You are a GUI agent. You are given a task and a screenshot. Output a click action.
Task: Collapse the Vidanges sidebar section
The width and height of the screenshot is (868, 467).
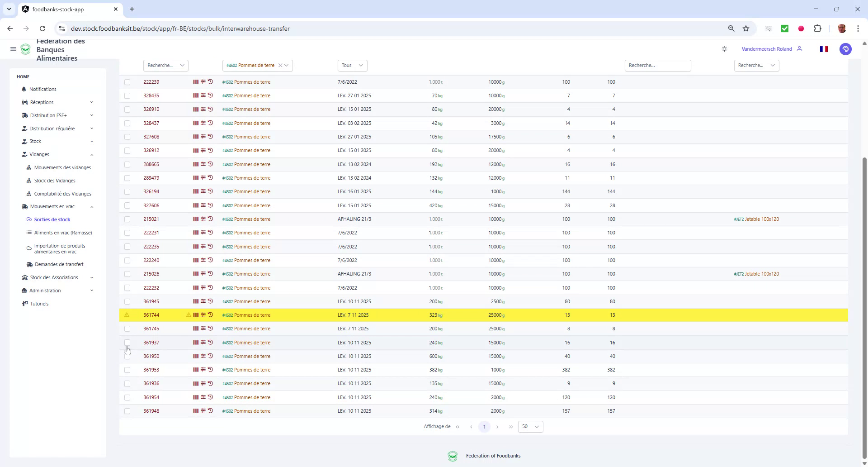[92, 154]
